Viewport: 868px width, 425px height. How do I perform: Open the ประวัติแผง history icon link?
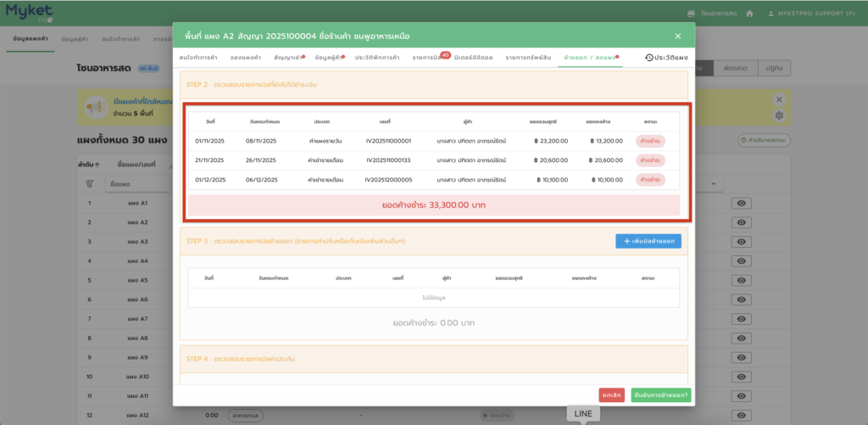coord(665,58)
